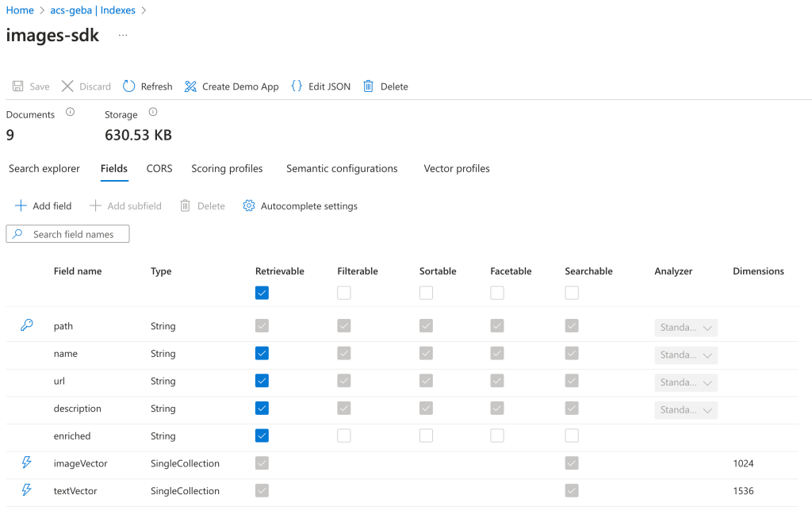The width and height of the screenshot is (812, 522).
Task: Go to Home breadcrumb link
Action: click(20, 10)
